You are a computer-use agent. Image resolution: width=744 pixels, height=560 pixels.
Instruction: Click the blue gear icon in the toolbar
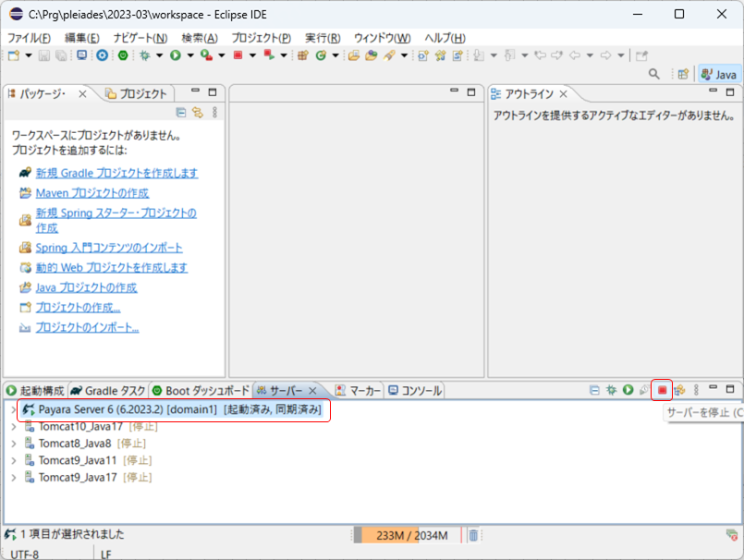tap(102, 55)
